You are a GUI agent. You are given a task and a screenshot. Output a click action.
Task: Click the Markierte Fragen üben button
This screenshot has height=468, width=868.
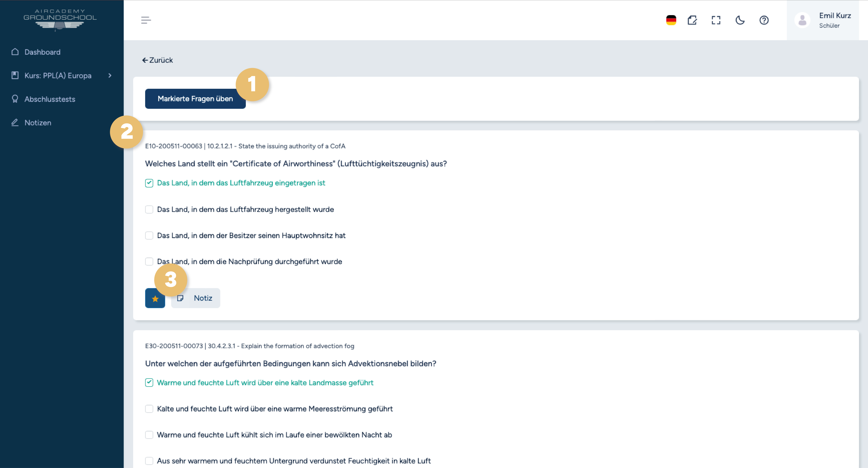point(195,99)
